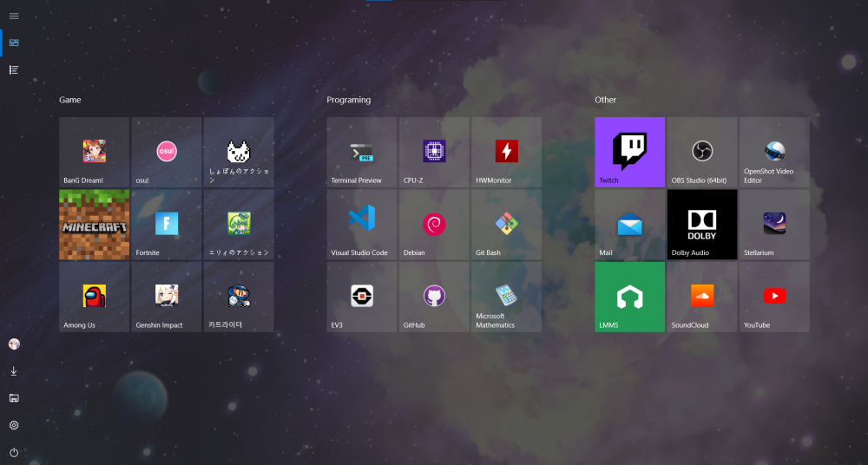The image size is (868, 465).
Task: Open HWMonitor tile
Action: tap(506, 152)
